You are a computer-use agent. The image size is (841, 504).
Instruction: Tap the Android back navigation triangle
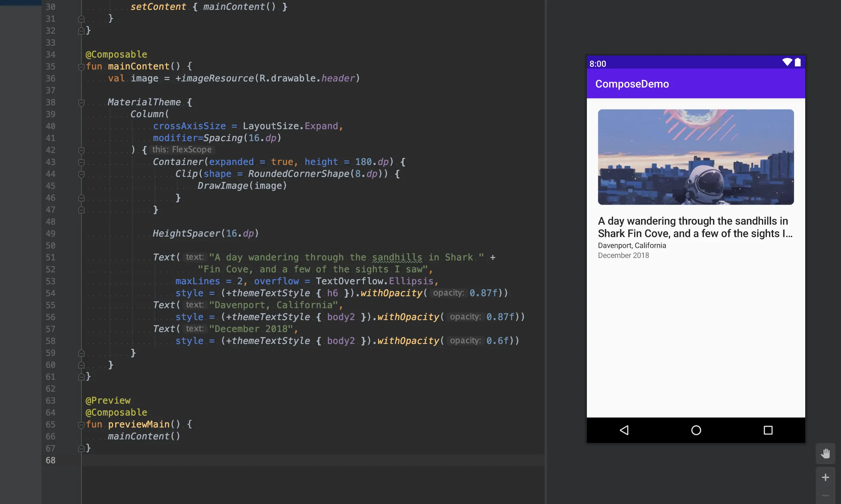[624, 430]
